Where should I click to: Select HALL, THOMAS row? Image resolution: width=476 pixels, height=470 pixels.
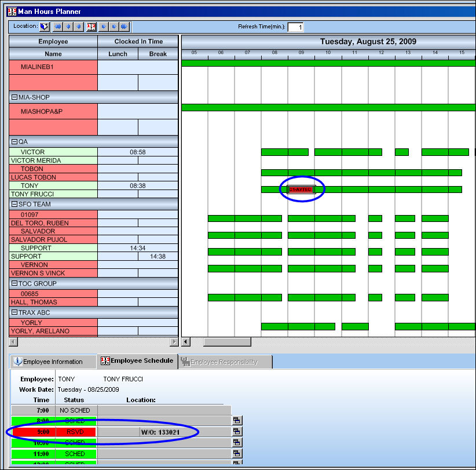click(53, 302)
